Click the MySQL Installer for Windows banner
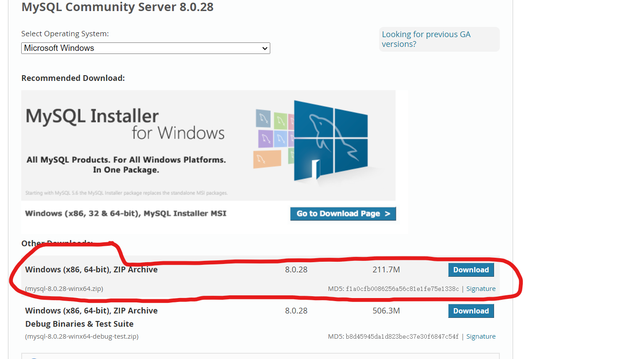 (208, 145)
